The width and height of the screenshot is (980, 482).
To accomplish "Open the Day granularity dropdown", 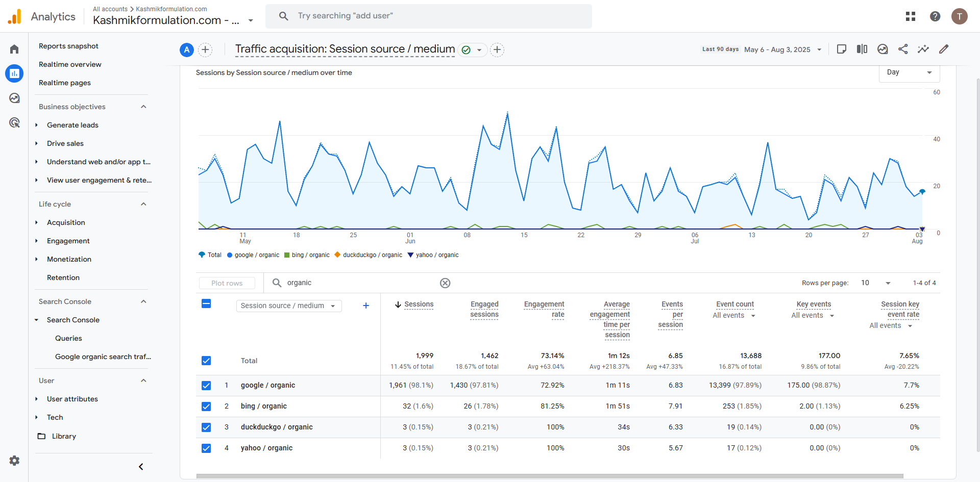I will coord(910,72).
